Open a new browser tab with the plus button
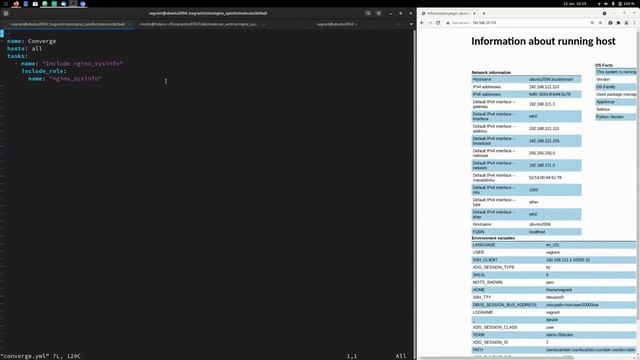The height and width of the screenshot is (360, 640). coord(484,13)
